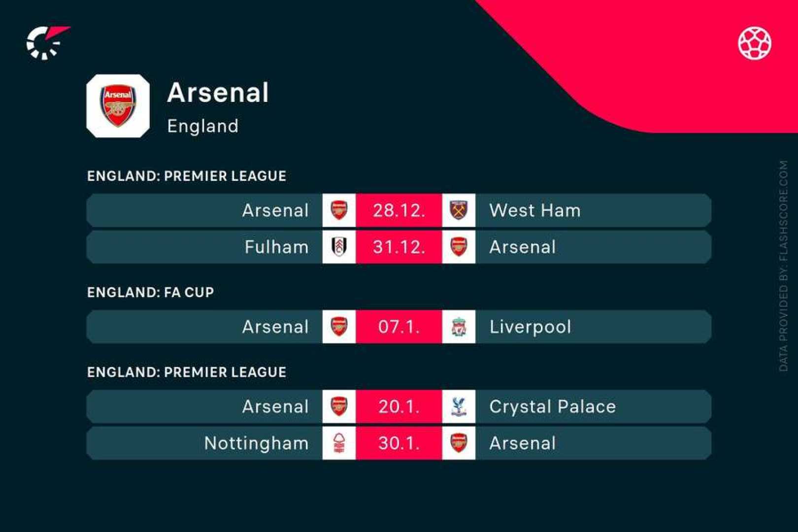The height and width of the screenshot is (532, 798).
Task: Click the England: FA Cup heading
Action: [150, 292]
